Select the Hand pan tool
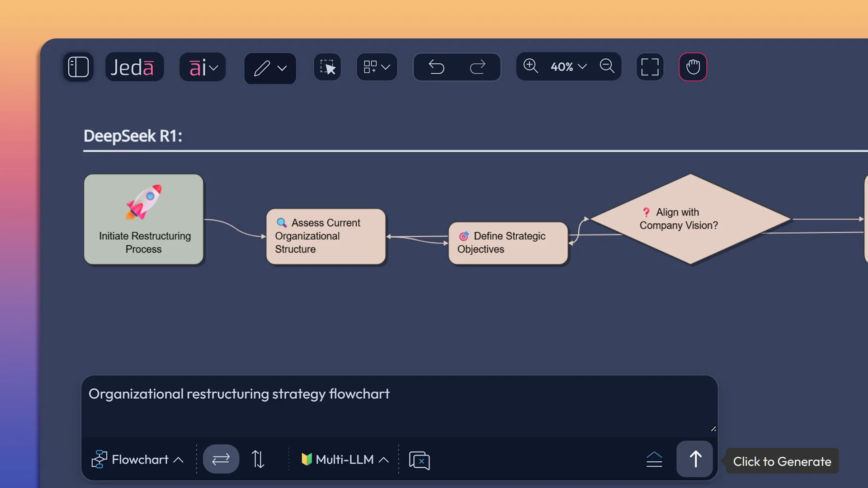Image resolution: width=868 pixels, height=488 pixels. (693, 66)
